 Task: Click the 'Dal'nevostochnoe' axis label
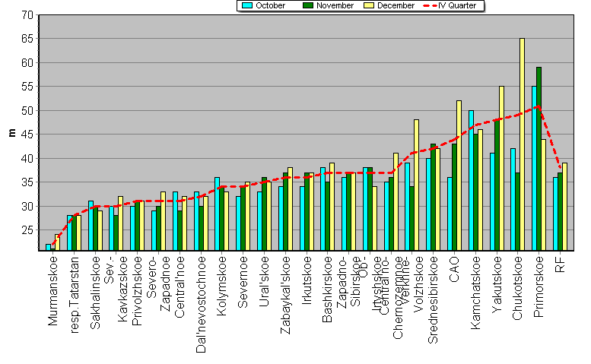(x=201, y=305)
